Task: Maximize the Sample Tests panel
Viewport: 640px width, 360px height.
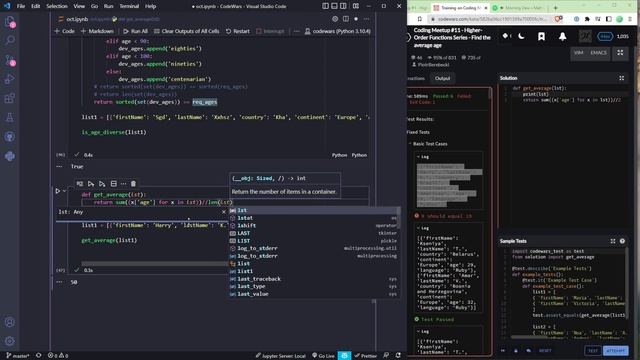Action: point(613,241)
